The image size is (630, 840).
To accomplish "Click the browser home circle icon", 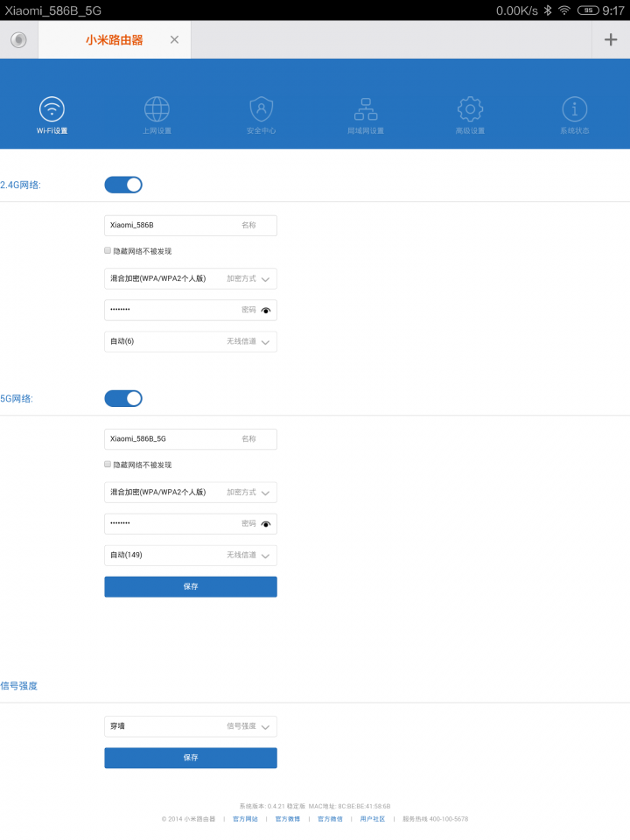I will tap(18, 39).
